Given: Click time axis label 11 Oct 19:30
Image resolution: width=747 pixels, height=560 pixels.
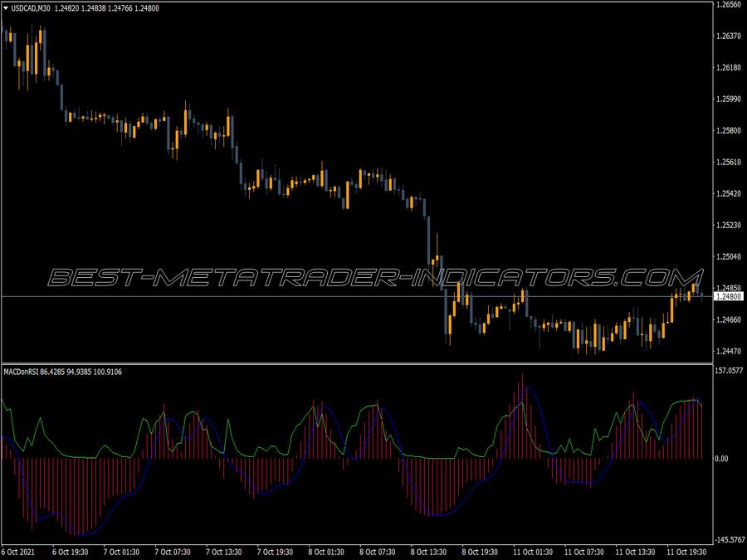Looking at the screenshot, I should [686, 553].
